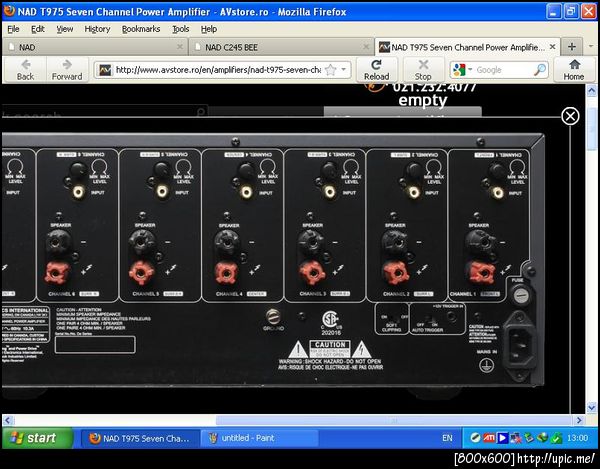This screenshot has width=600, height=469.
Task: Close the NAD tab
Action: coord(179,47)
